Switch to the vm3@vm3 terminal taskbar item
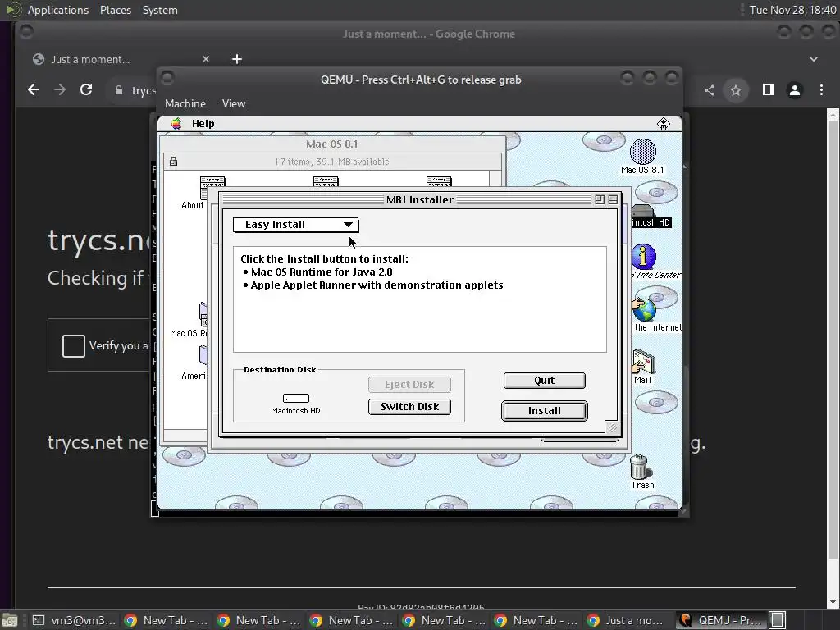Screen dimensions: 840x630 (74, 620)
